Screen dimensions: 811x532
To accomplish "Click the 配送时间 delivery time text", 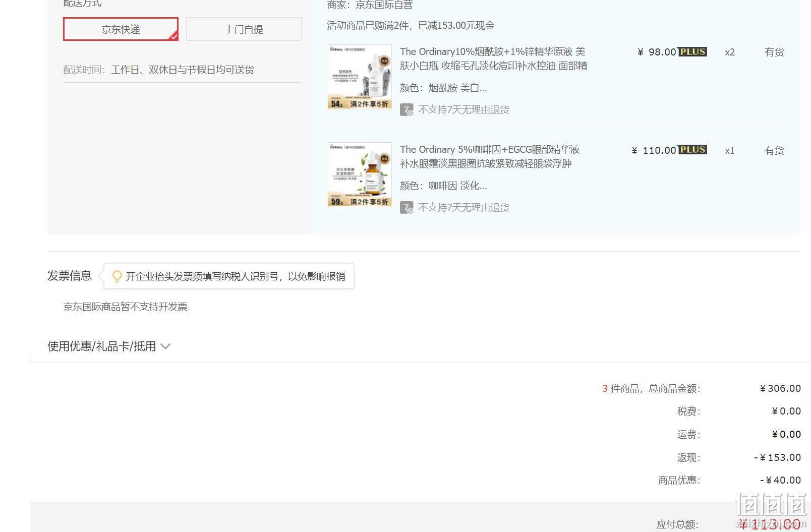I will click(158, 70).
